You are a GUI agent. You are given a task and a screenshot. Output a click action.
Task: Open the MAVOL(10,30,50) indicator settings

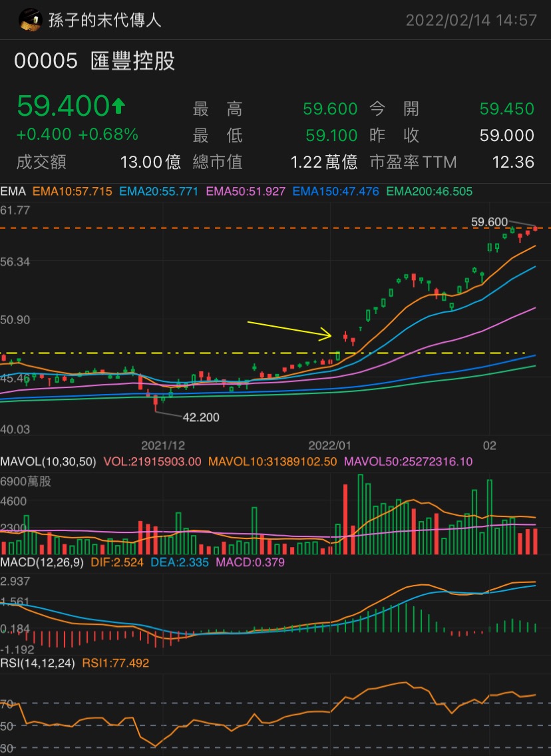pos(48,461)
